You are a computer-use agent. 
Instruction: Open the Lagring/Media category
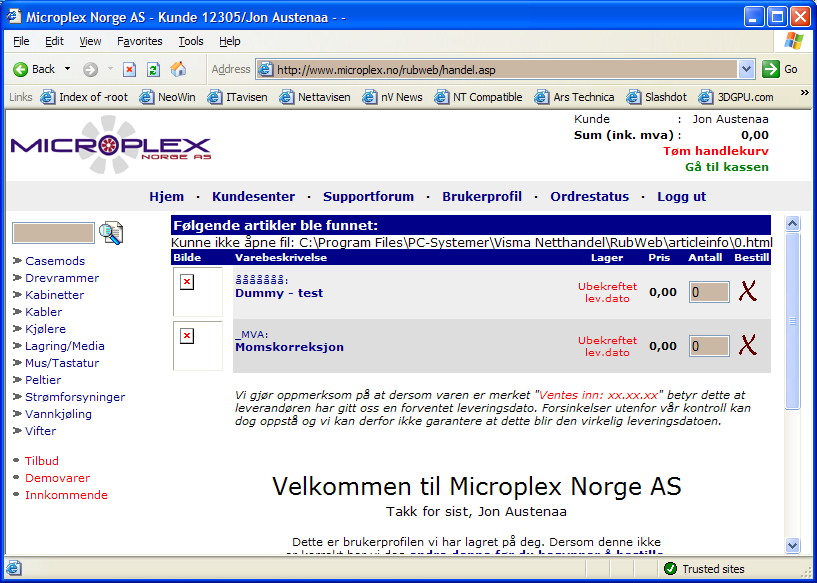coord(65,346)
